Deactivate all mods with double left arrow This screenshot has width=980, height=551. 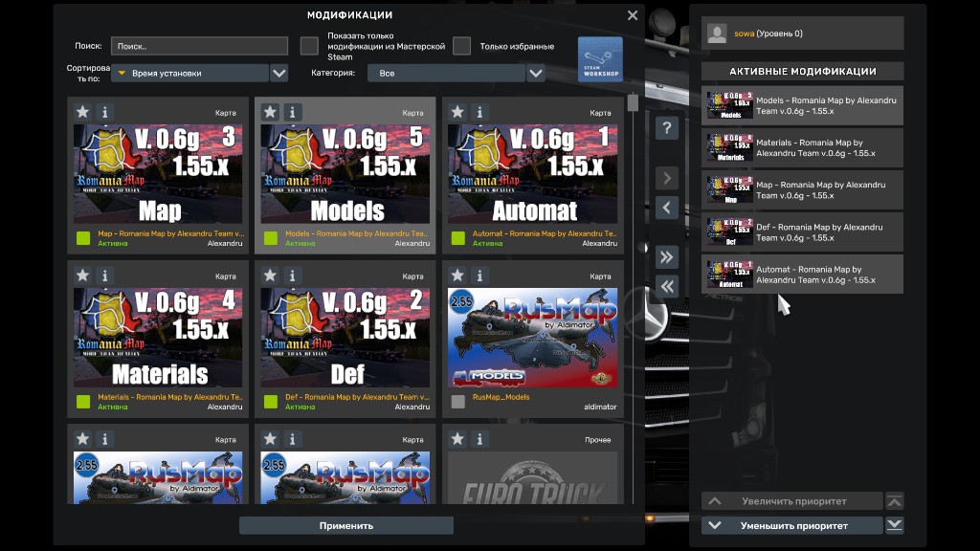tap(667, 286)
